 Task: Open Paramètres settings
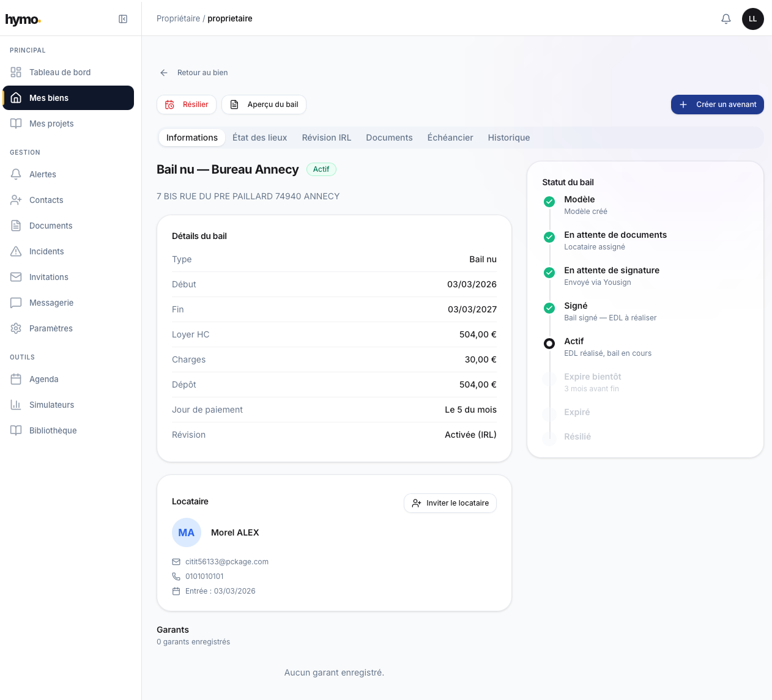[50, 328]
